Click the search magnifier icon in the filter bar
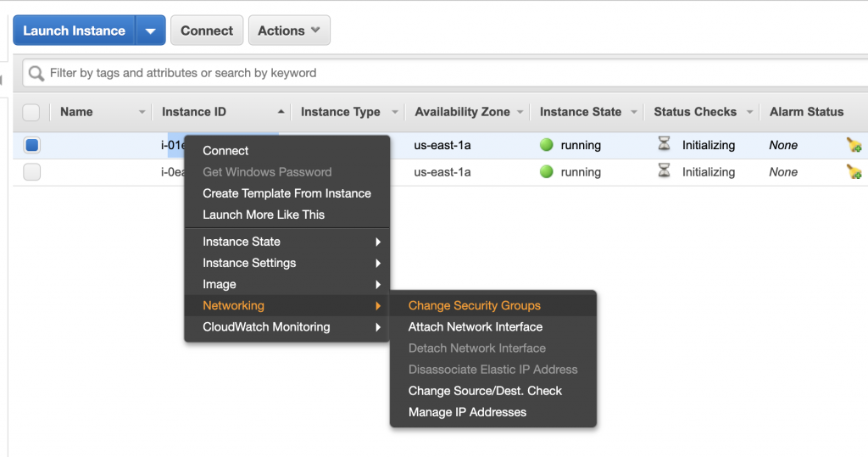 [36, 74]
